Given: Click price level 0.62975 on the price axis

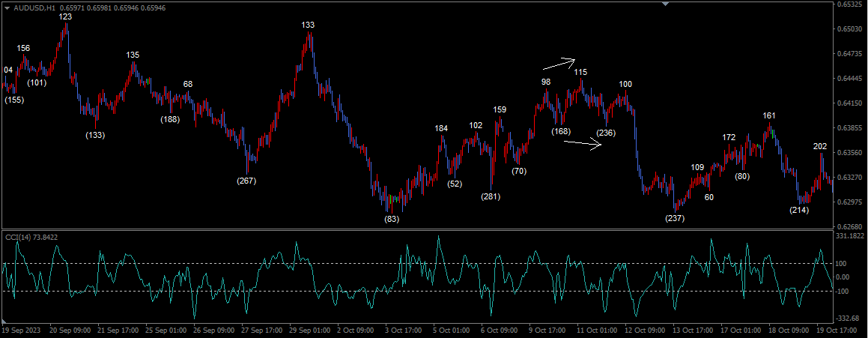Looking at the screenshot, I should (852, 202).
